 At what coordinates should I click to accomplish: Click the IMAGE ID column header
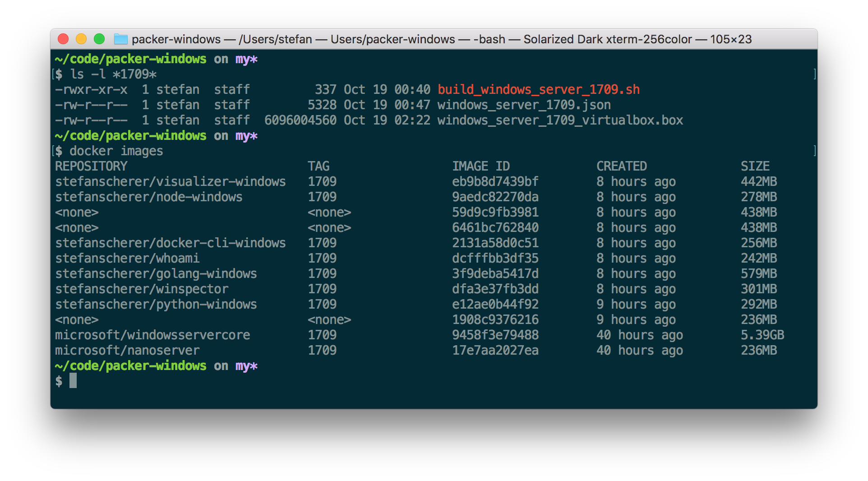481,166
